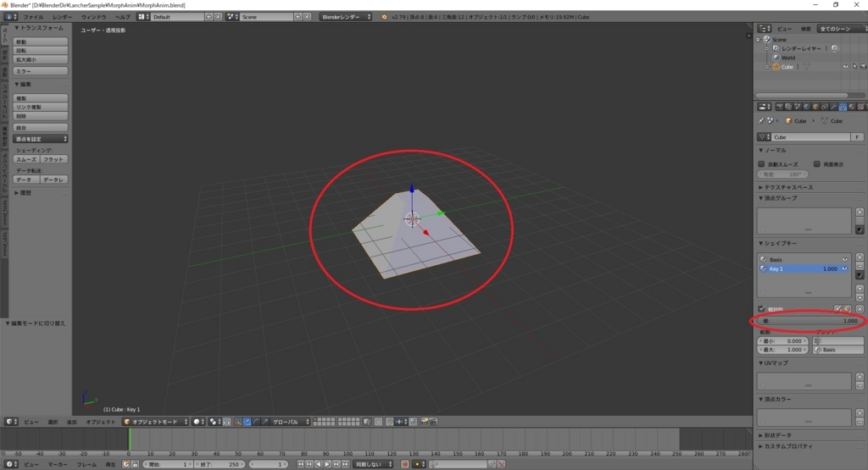This screenshot has width=868, height=470.
Task: Open the ヘルプ menu
Action: tap(122, 17)
